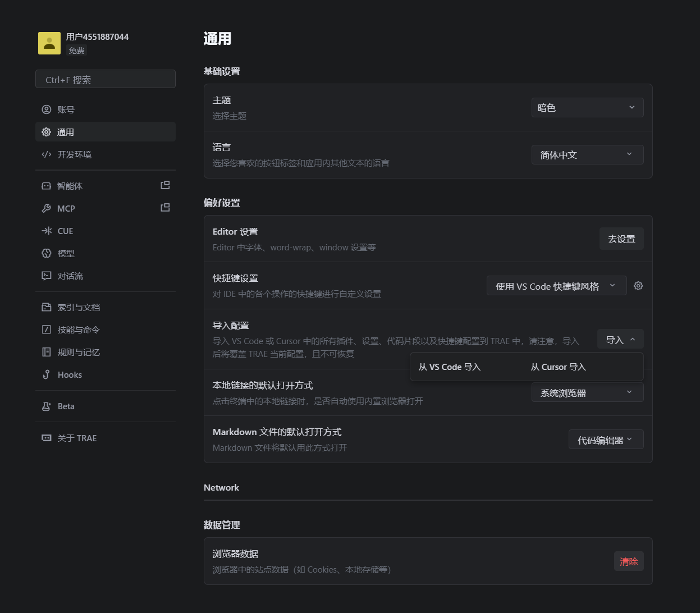Click the Editor 设置 row title
700x613 pixels.
point(235,231)
